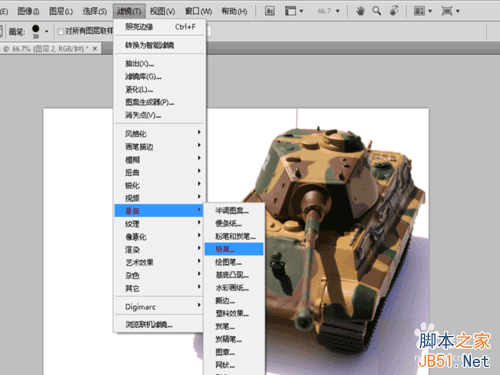The width and height of the screenshot is (500, 375).
Task: Select 便条纸... sketch filter
Action: point(234,223)
